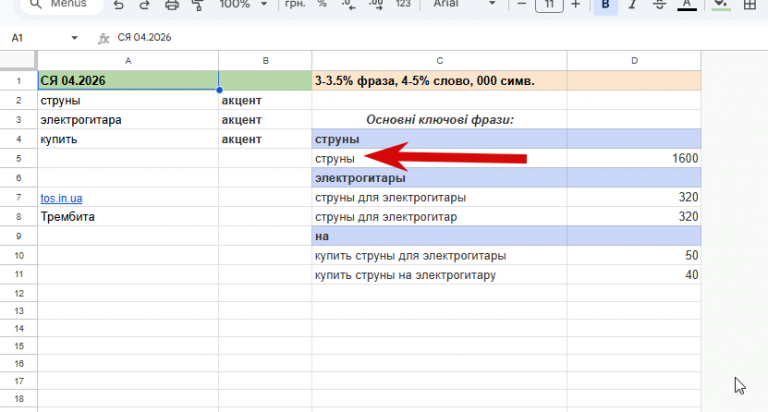The width and height of the screenshot is (768, 412).
Task: Select cell A2 with струны
Action: 128,100
